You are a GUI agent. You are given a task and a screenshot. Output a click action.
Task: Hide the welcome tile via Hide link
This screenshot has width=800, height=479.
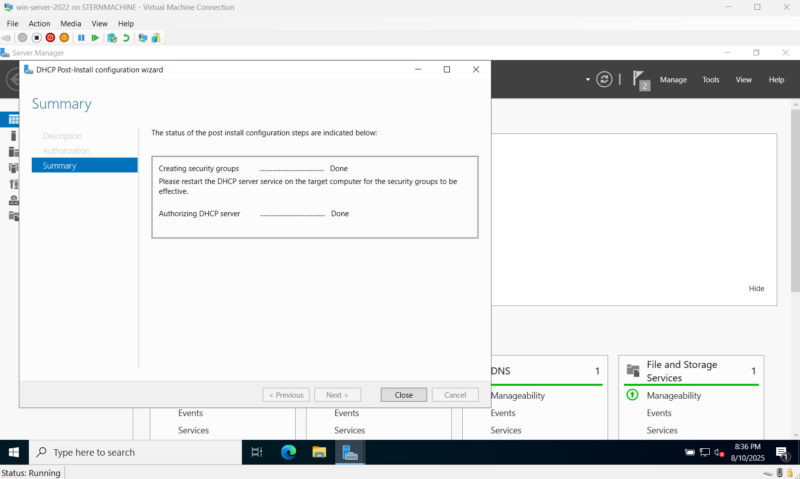point(756,288)
